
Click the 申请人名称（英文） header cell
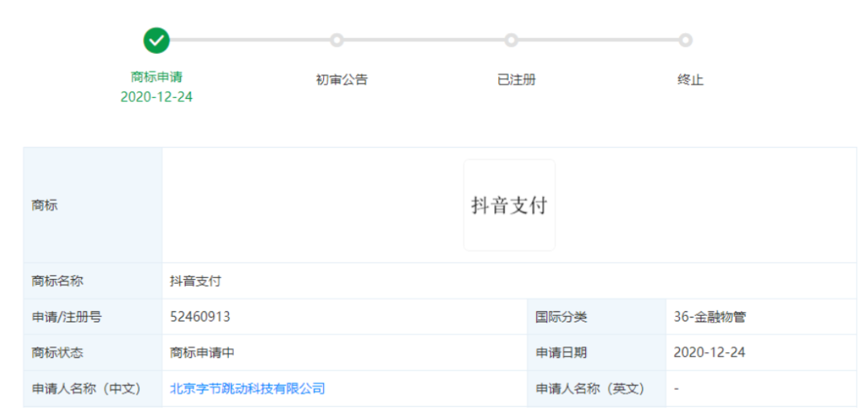tap(591, 388)
